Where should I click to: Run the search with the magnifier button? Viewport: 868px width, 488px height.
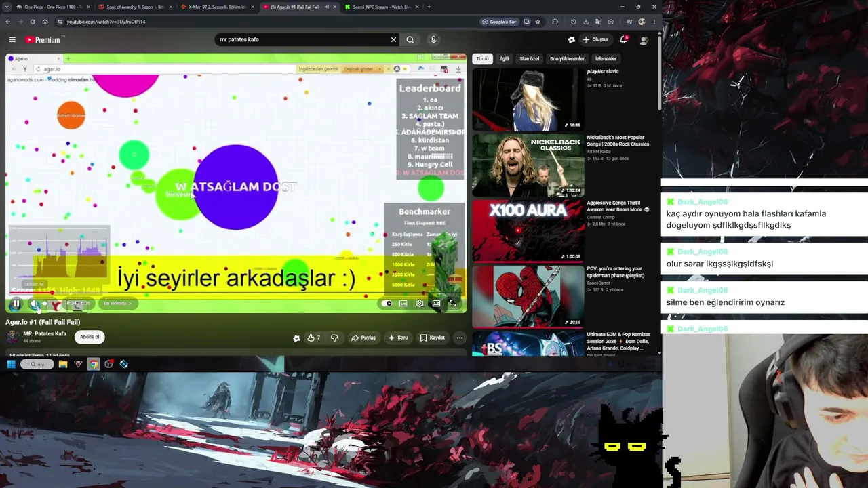coord(410,39)
